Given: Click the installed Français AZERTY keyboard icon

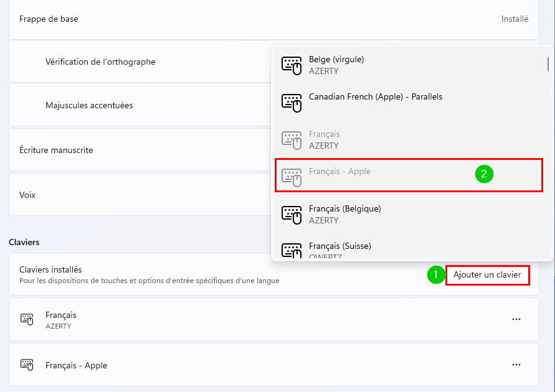Looking at the screenshot, I should point(27,319).
